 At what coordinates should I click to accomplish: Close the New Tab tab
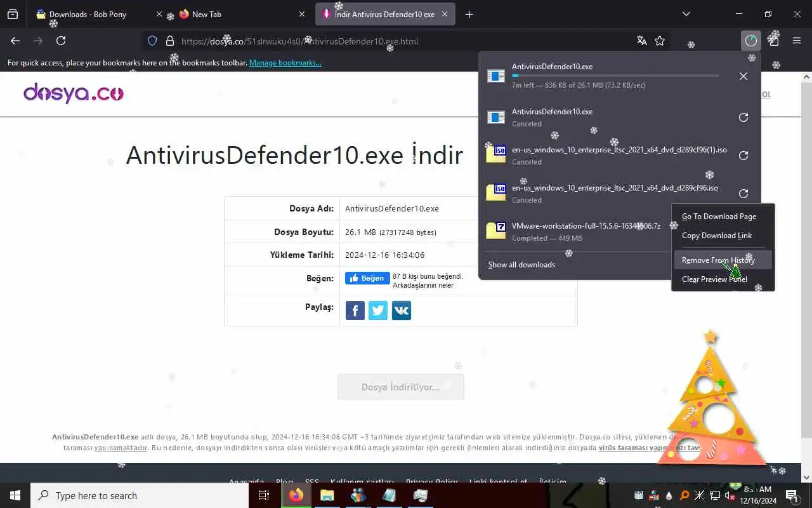point(302,14)
